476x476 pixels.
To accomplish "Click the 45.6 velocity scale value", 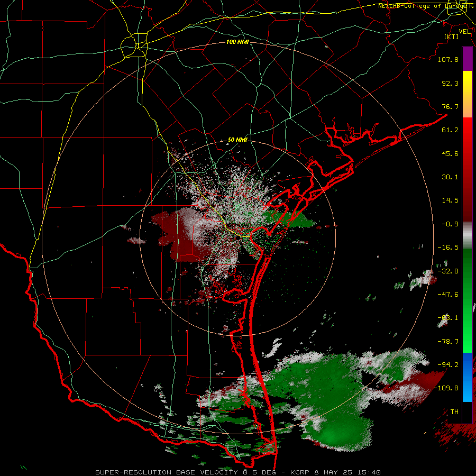I will point(450,153).
